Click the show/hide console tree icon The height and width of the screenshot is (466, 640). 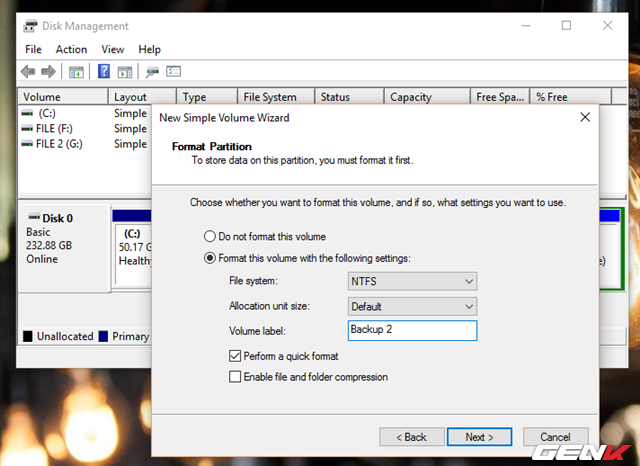point(76,71)
